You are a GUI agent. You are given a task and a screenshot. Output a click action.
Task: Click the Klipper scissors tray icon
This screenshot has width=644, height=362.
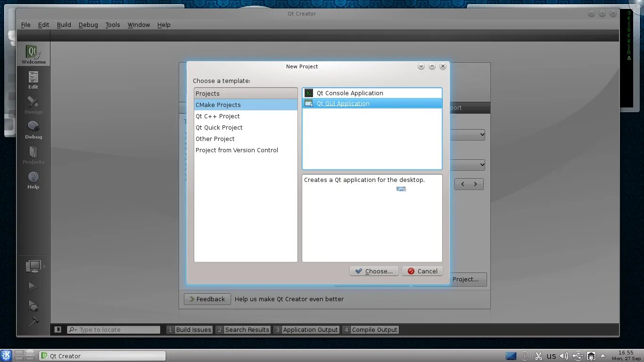click(x=538, y=356)
